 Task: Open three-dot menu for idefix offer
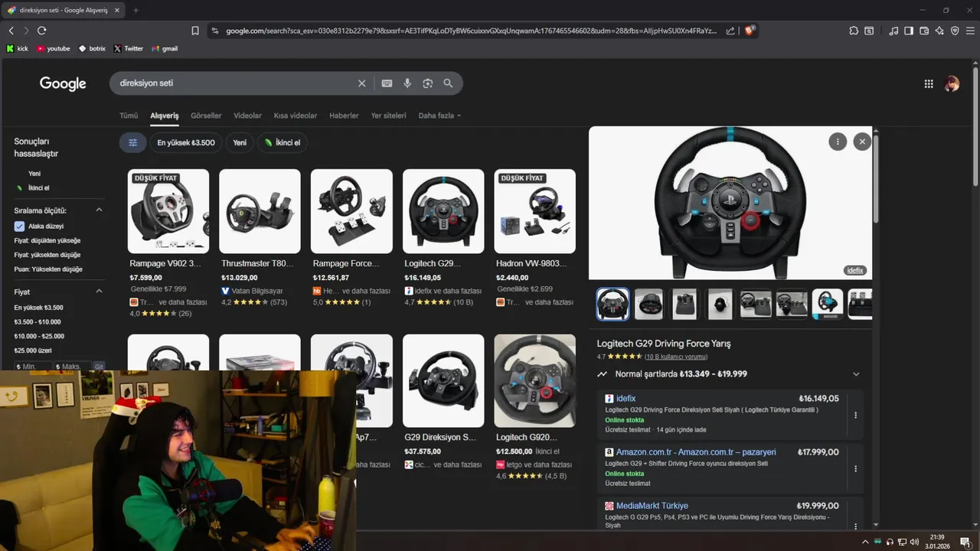(x=856, y=415)
